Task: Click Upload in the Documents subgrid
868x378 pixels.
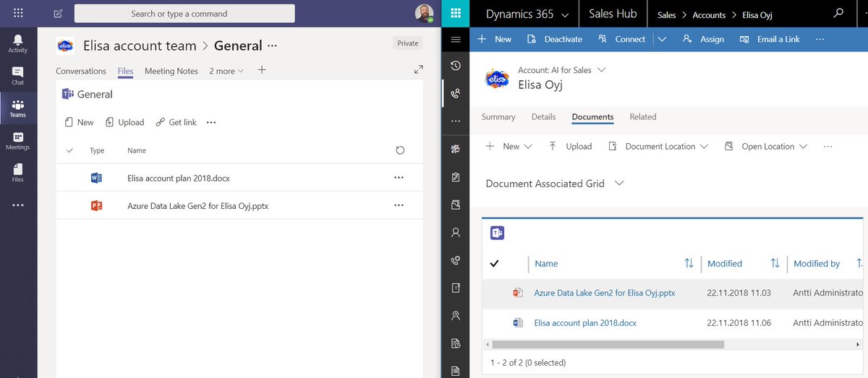Action: coord(570,146)
